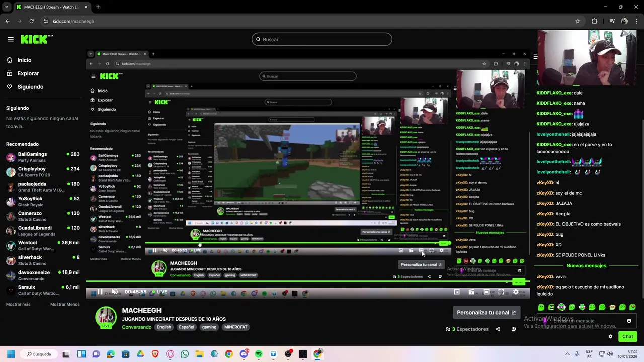The height and width of the screenshot is (362, 644).
Task: Click the Español tag
Action: (x=186, y=327)
